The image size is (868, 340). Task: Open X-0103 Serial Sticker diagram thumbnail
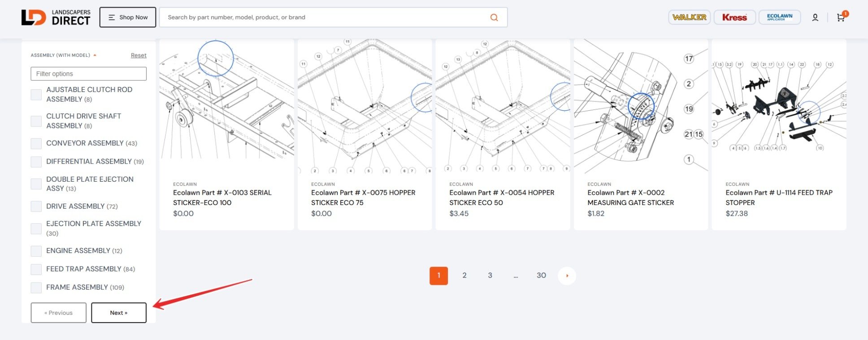227,106
